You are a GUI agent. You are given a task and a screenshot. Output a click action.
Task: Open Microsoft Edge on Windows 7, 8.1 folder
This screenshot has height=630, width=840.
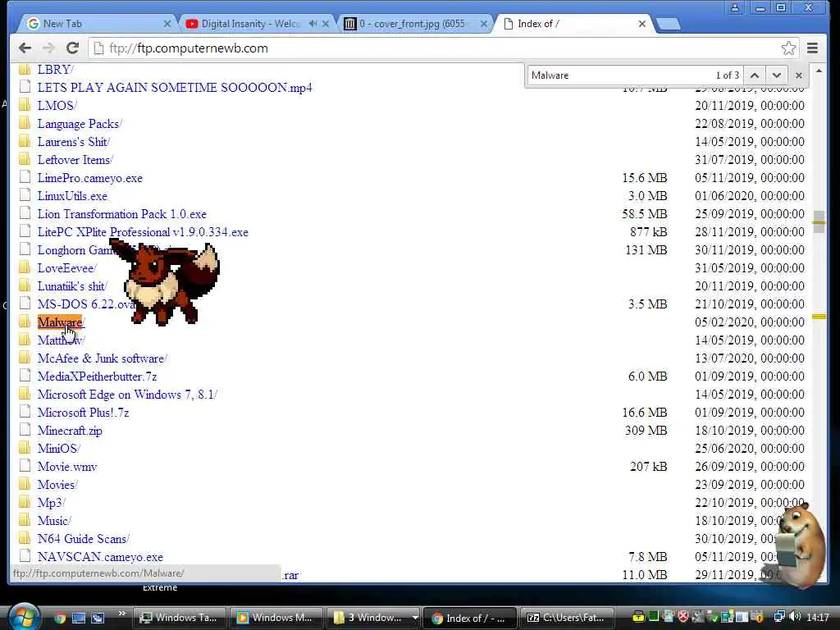(x=127, y=395)
